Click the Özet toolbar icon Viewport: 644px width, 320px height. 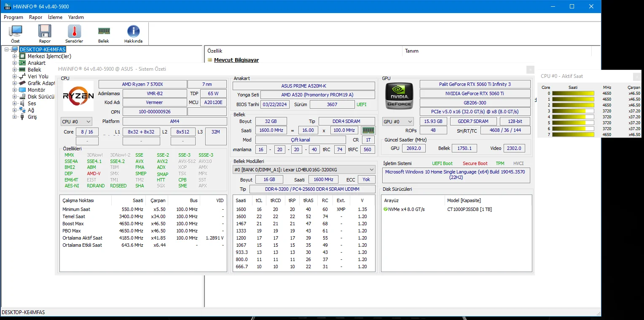pyautogui.click(x=16, y=32)
